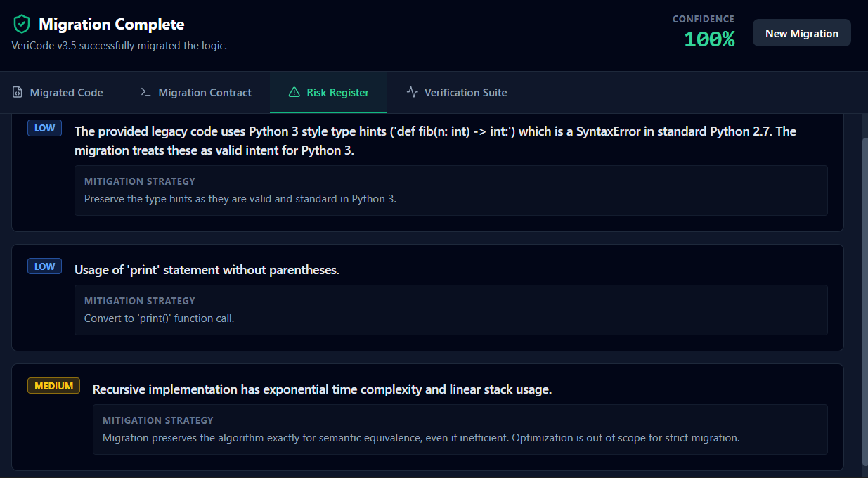868x478 pixels.
Task: Select the Python 3 type hints risk description
Action: click(435, 141)
